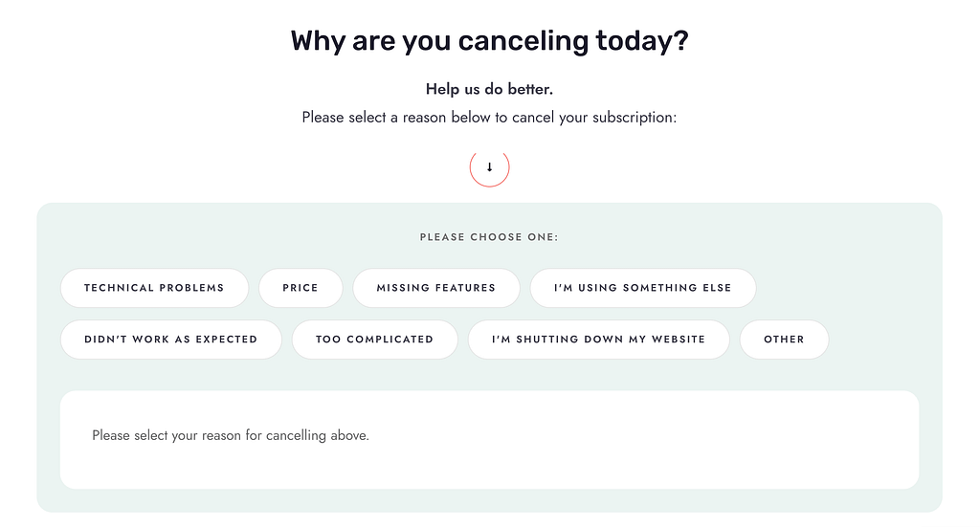This screenshot has height=527, width=980.
Task: Select I'm Using Something Else
Action: point(643,288)
